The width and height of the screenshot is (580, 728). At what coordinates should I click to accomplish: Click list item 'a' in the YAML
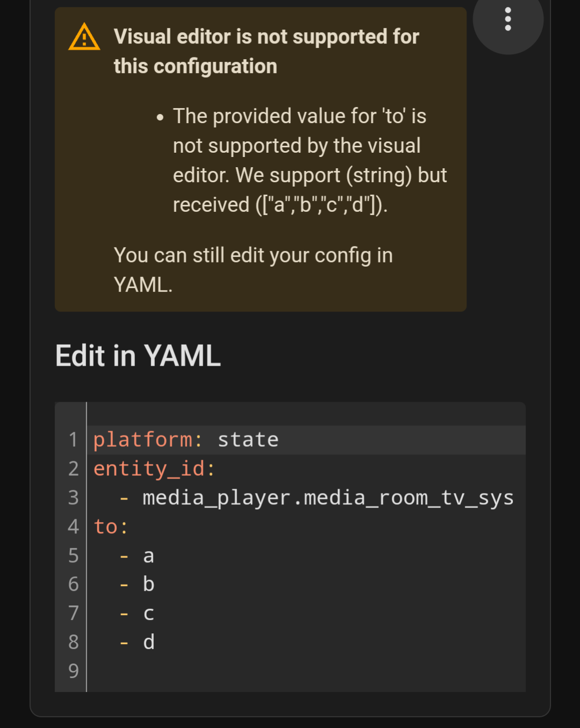tap(149, 556)
